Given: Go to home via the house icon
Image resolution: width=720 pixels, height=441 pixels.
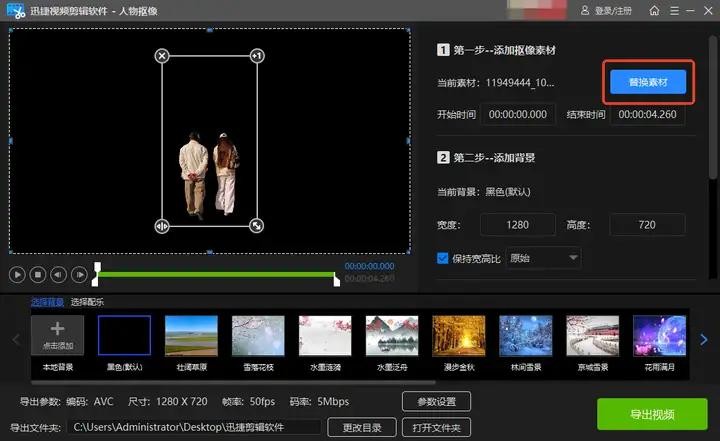Looking at the screenshot, I should point(654,10).
